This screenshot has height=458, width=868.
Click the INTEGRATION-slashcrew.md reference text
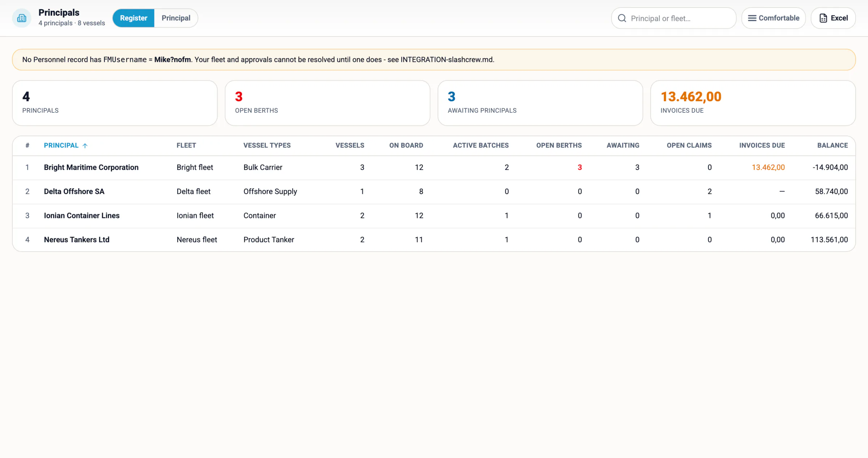click(x=447, y=60)
